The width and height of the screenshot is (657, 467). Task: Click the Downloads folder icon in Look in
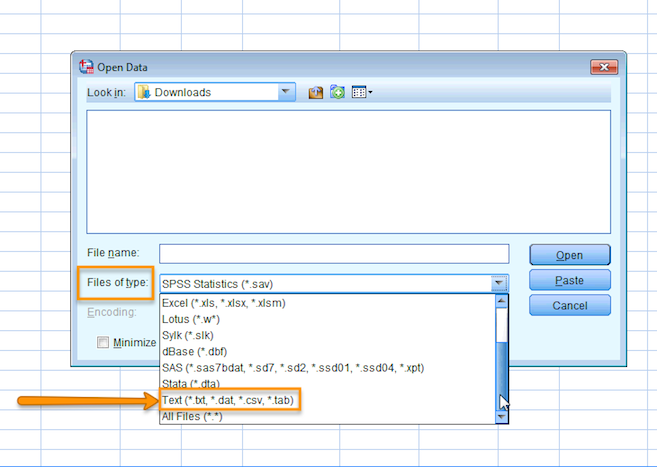[x=144, y=92]
